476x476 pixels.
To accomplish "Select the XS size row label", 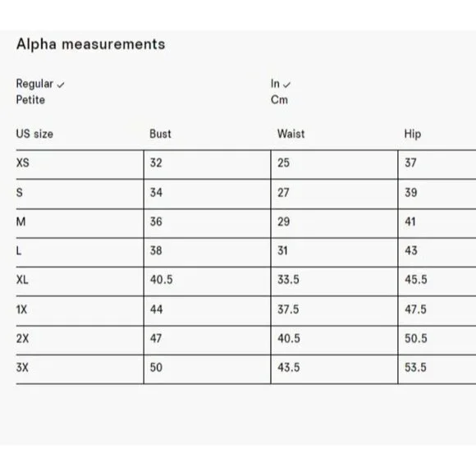I will (x=23, y=162).
